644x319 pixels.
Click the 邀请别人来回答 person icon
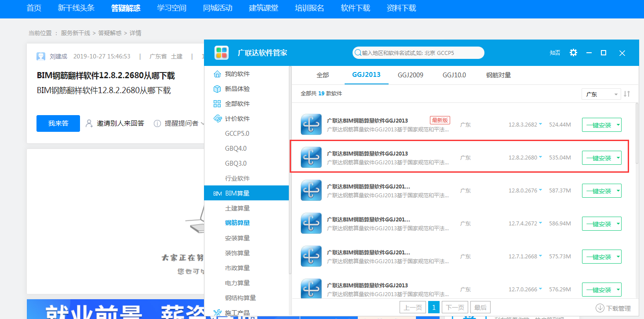pos(89,123)
